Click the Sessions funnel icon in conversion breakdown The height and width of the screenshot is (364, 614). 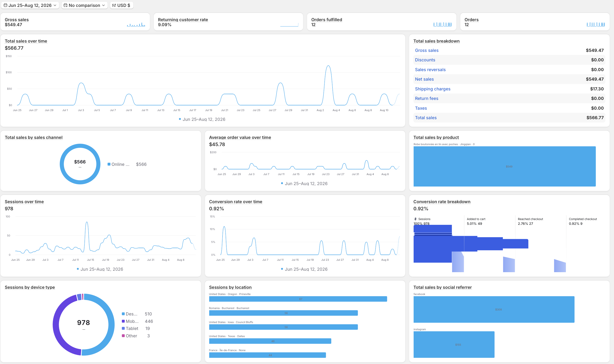(x=415, y=219)
